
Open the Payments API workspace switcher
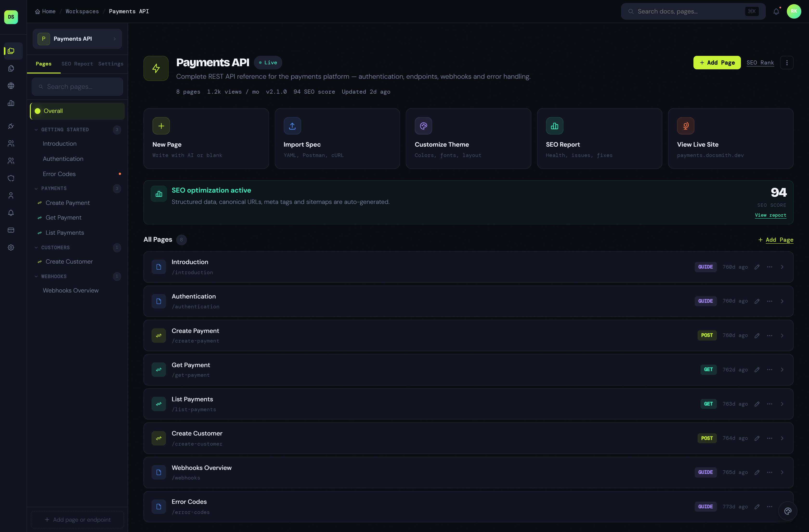click(x=77, y=39)
